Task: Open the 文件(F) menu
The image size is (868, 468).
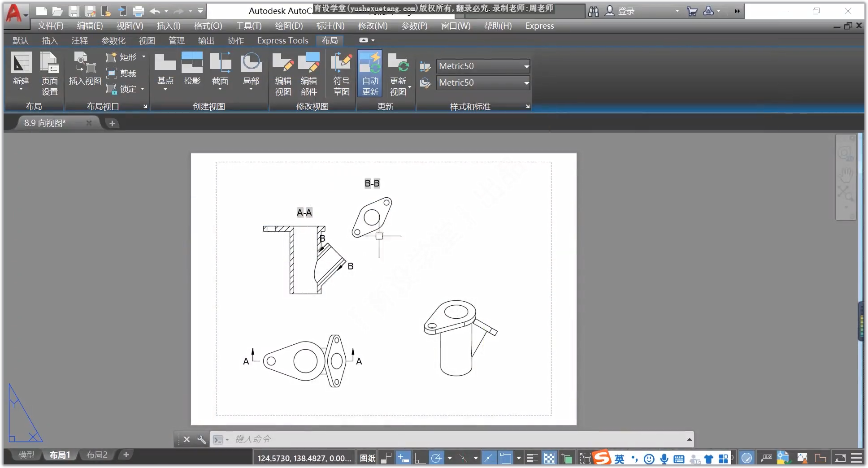Action: (x=50, y=26)
